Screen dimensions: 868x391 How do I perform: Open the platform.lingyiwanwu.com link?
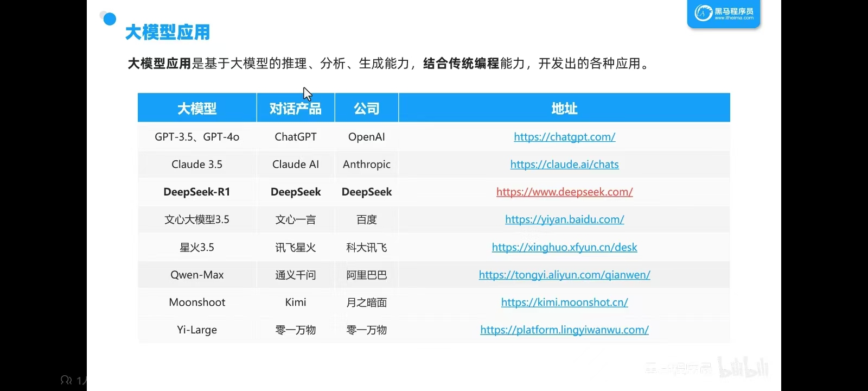pos(564,330)
